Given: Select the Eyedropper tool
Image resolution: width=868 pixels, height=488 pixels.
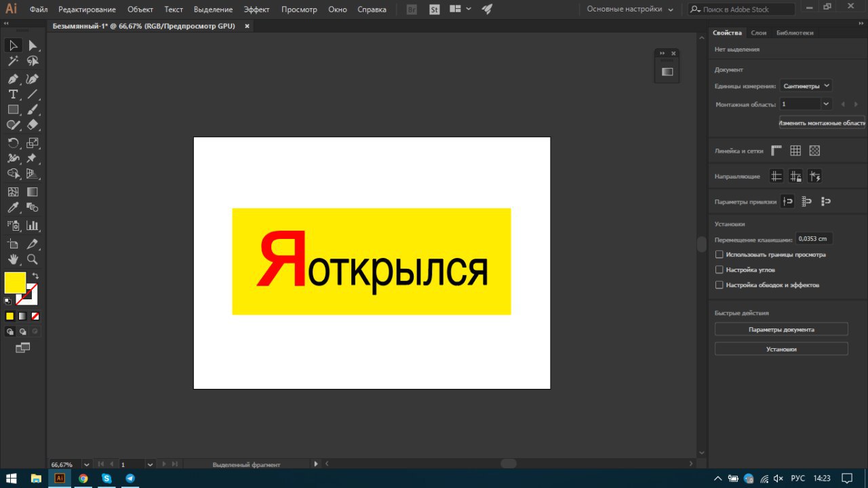Looking at the screenshot, I should [13, 208].
